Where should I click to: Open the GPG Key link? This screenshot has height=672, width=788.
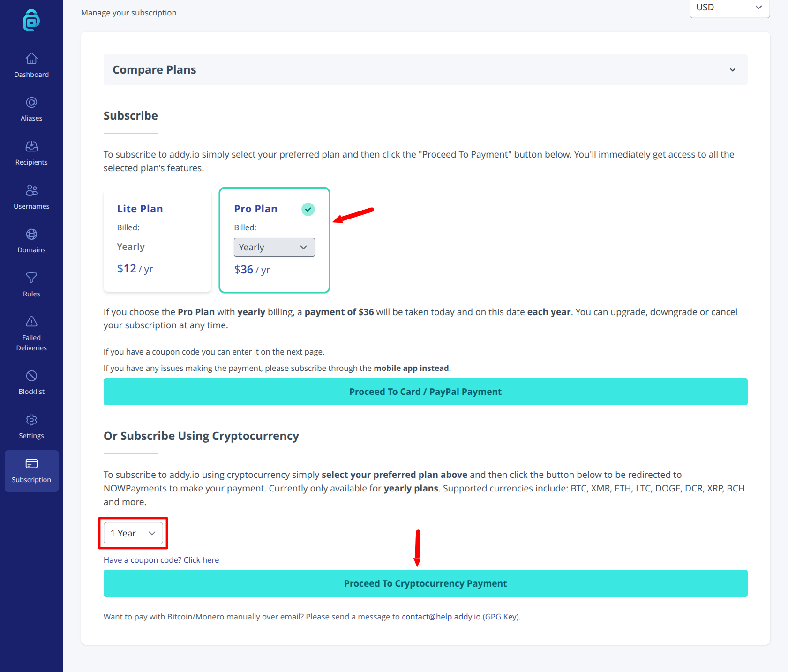point(501,617)
